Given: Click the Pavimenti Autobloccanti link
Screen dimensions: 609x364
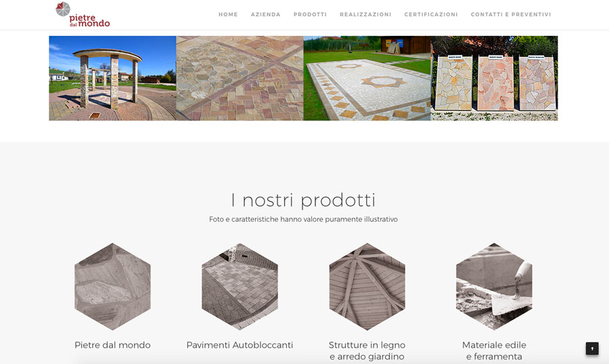Looking at the screenshot, I should [x=240, y=345].
